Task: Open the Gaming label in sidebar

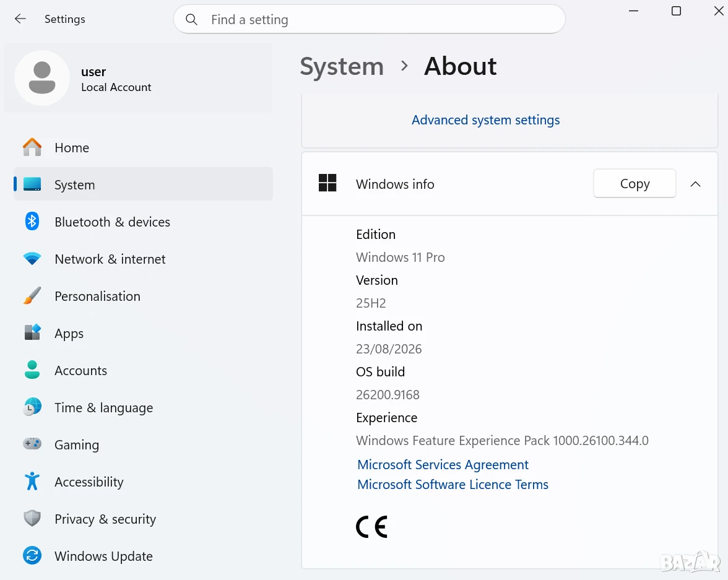Action: click(x=77, y=445)
